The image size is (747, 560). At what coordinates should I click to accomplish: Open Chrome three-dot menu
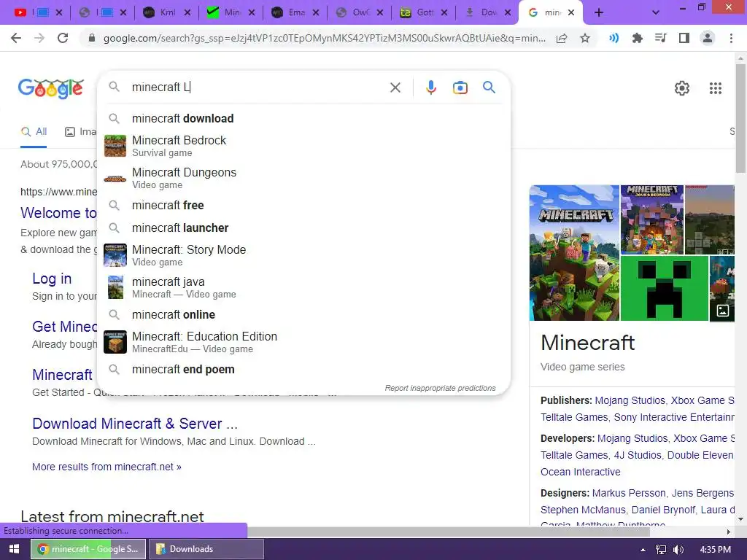click(x=731, y=38)
